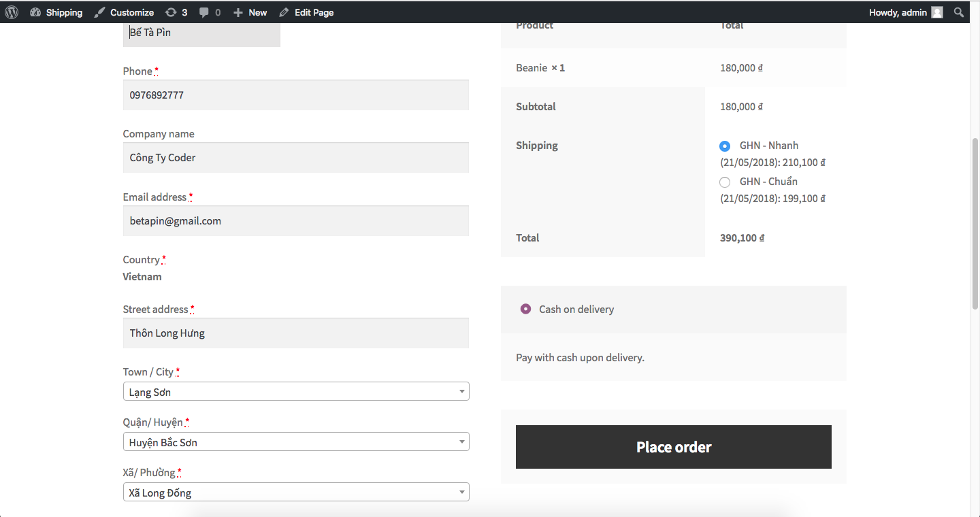The image size is (980, 517).
Task: Open the Shipping site dashboard icon
Action: [36, 12]
